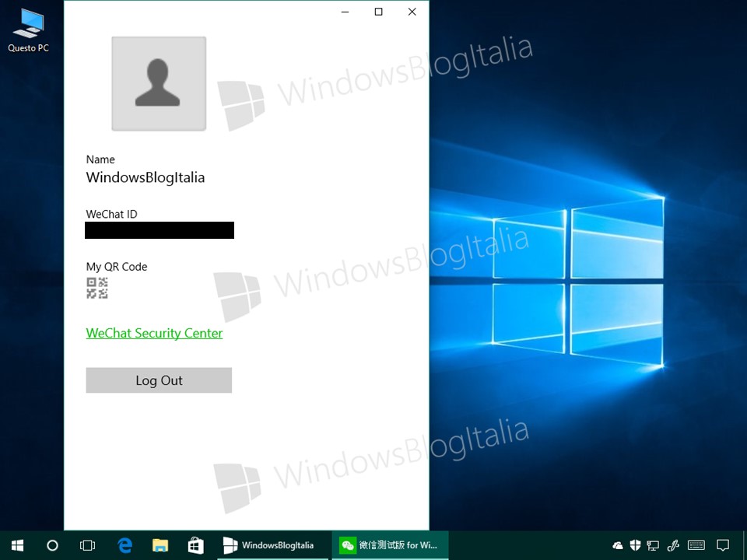Screen dimensions: 747x560
Task: Open the OneDrive cloud tray icon
Action: coord(617,545)
